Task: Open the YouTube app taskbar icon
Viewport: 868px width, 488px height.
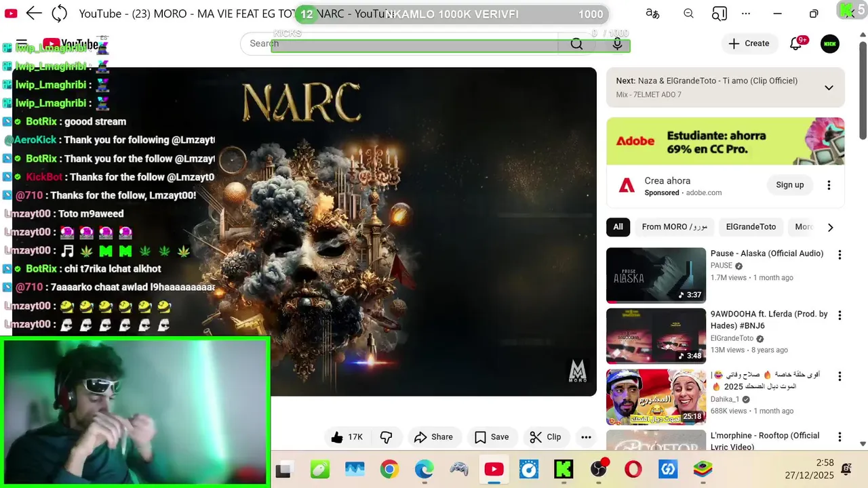Action: point(494,469)
